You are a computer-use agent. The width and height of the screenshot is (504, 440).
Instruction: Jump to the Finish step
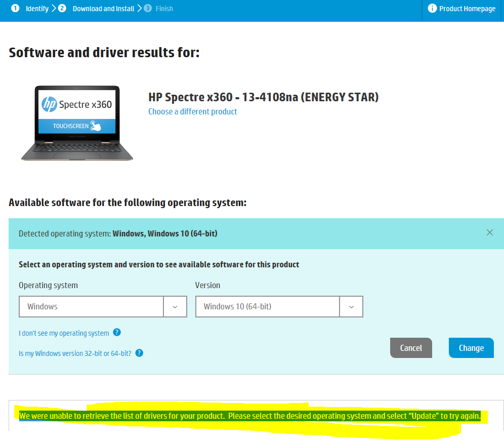[x=164, y=9]
